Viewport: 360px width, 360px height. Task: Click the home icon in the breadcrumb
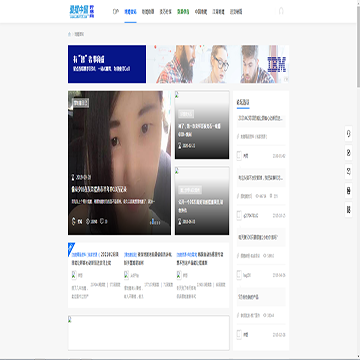click(70, 34)
